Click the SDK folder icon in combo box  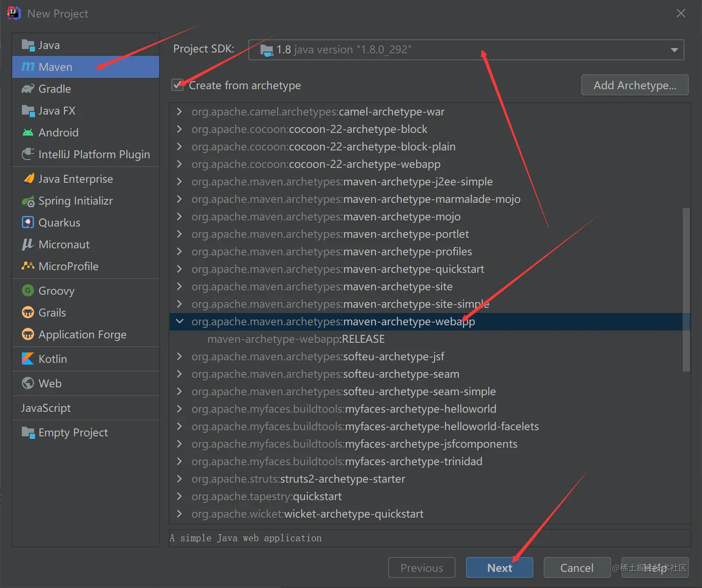(x=266, y=50)
